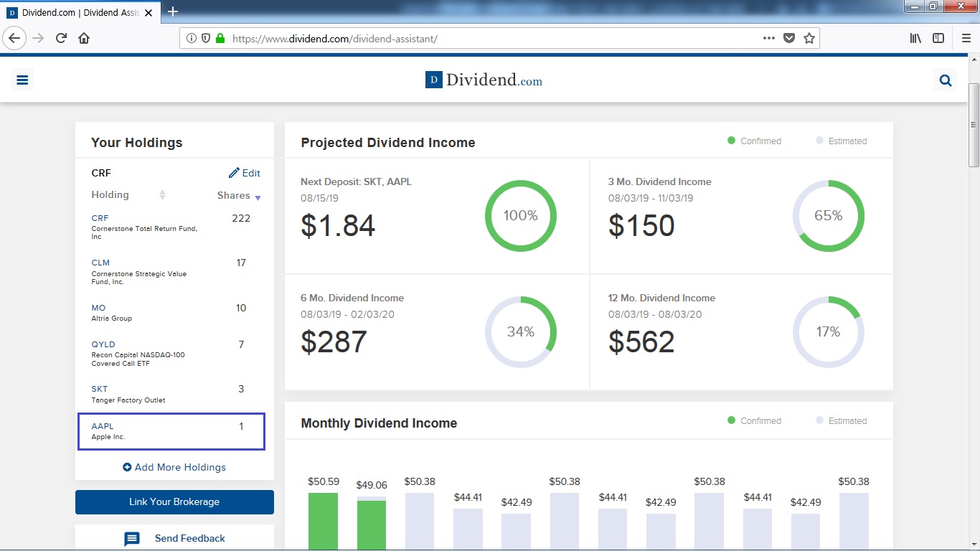This screenshot has height=551, width=980.
Task: Click the Send Feedback chat icon
Action: coord(132,539)
